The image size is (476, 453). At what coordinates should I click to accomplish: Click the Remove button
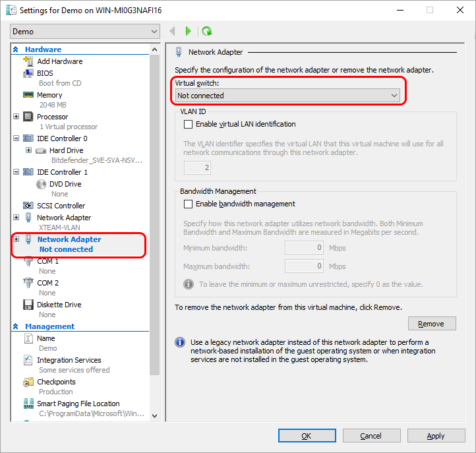click(x=431, y=324)
